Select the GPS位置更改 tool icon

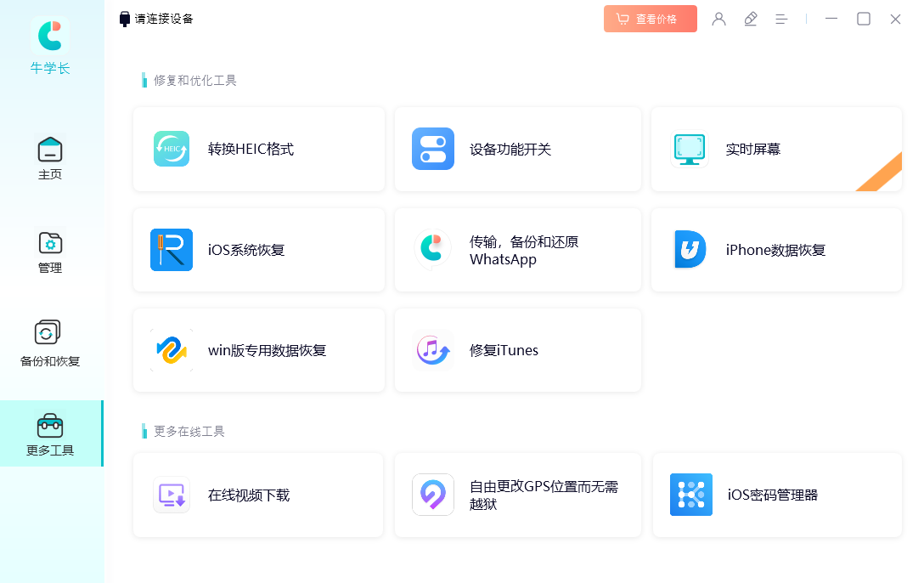433,495
